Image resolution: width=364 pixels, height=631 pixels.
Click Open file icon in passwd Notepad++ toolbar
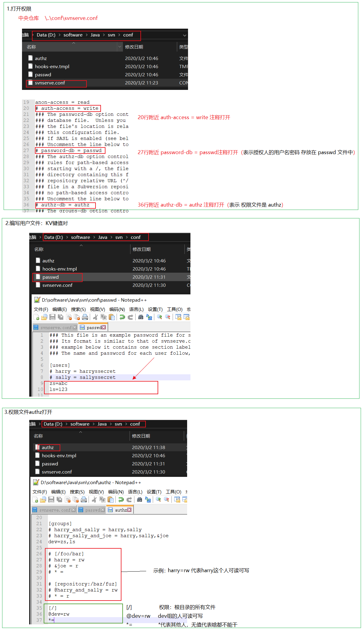pyautogui.click(x=44, y=317)
